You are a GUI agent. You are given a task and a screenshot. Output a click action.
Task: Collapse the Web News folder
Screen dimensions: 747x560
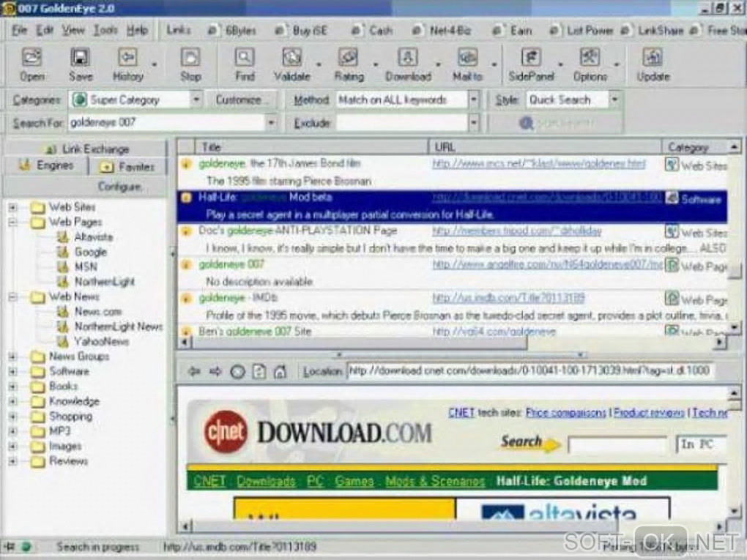13,296
